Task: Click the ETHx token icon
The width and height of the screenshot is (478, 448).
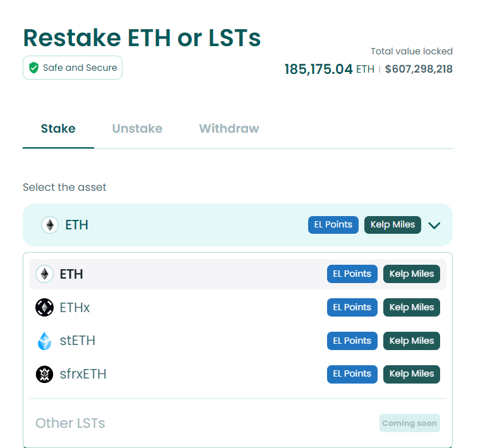Action: (44, 308)
